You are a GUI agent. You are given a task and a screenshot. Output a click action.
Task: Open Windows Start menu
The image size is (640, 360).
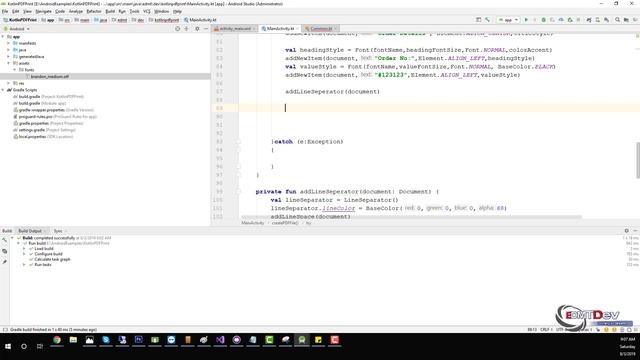pos(8,346)
